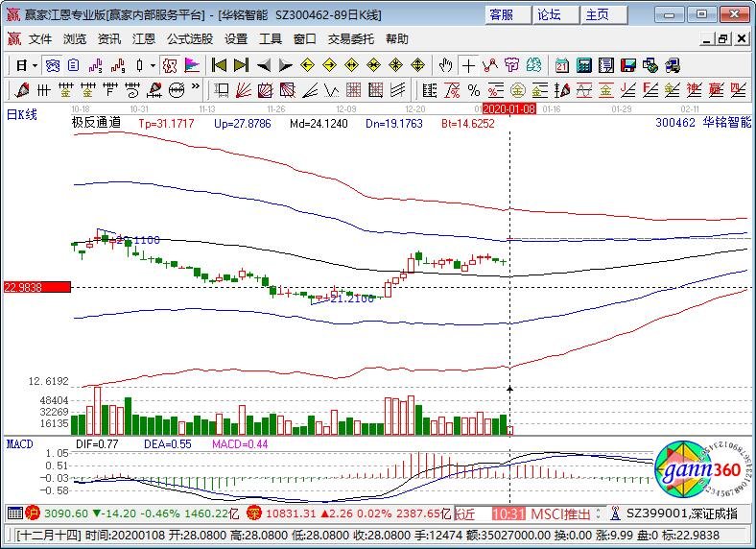Open the calendar 21 icon
This screenshot has width=756, height=549.
(x=561, y=65)
